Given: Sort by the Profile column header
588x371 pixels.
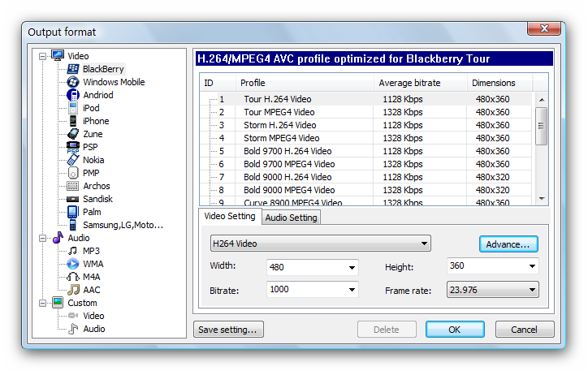Looking at the screenshot, I should pyautogui.click(x=305, y=83).
